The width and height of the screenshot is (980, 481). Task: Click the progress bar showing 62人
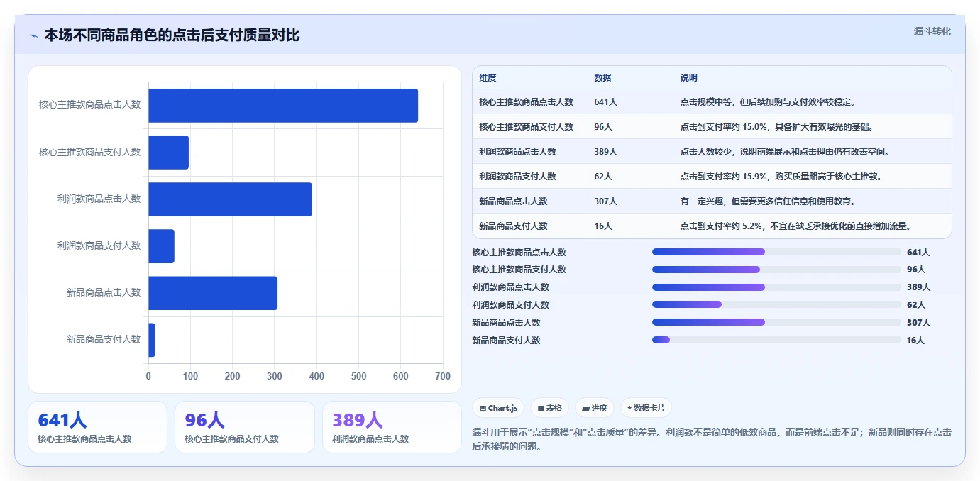[x=776, y=304]
